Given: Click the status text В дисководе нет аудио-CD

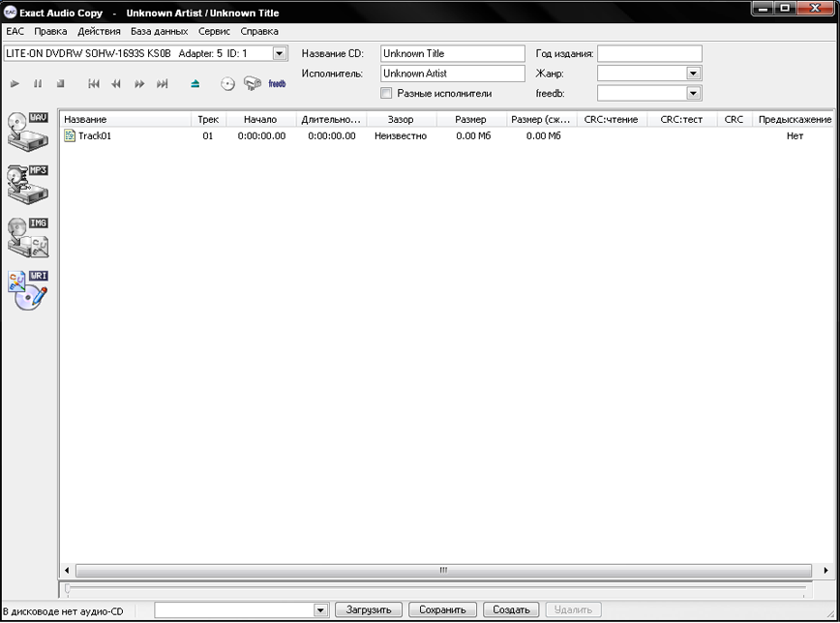Looking at the screenshot, I should [x=63, y=611].
